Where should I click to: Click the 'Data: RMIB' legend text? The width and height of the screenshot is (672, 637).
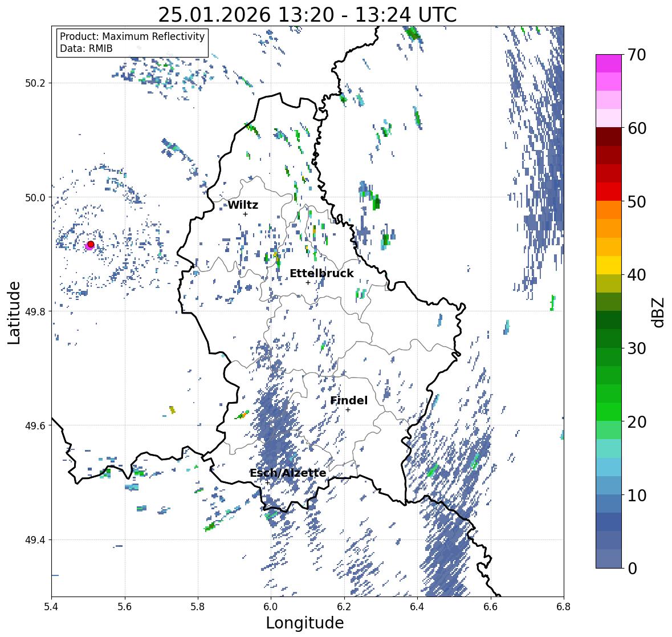[x=86, y=48]
